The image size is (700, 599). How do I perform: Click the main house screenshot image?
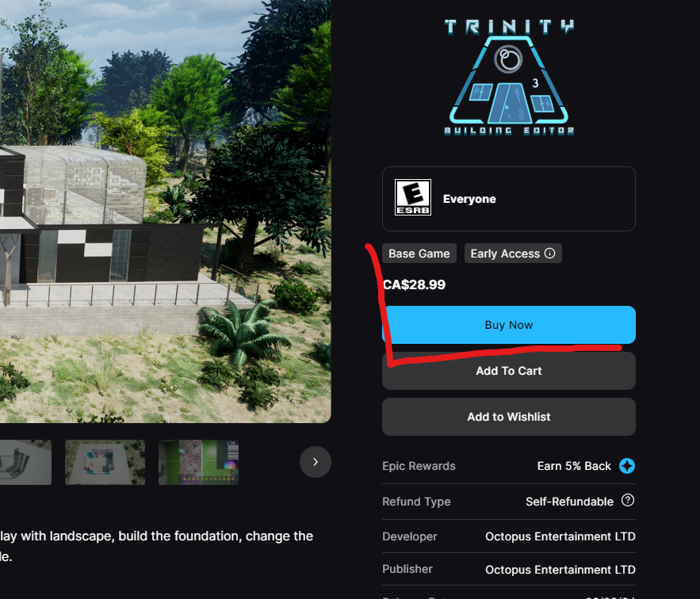pyautogui.click(x=165, y=211)
